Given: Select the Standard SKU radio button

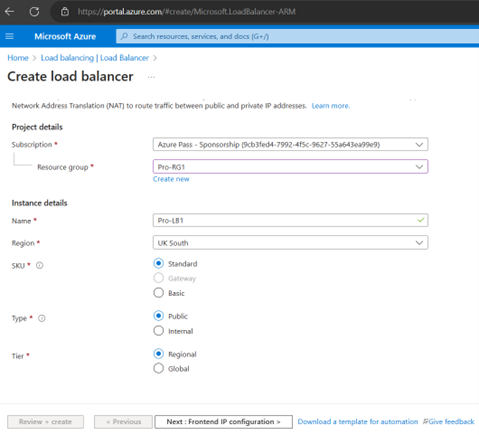Looking at the screenshot, I should pos(159,263).
